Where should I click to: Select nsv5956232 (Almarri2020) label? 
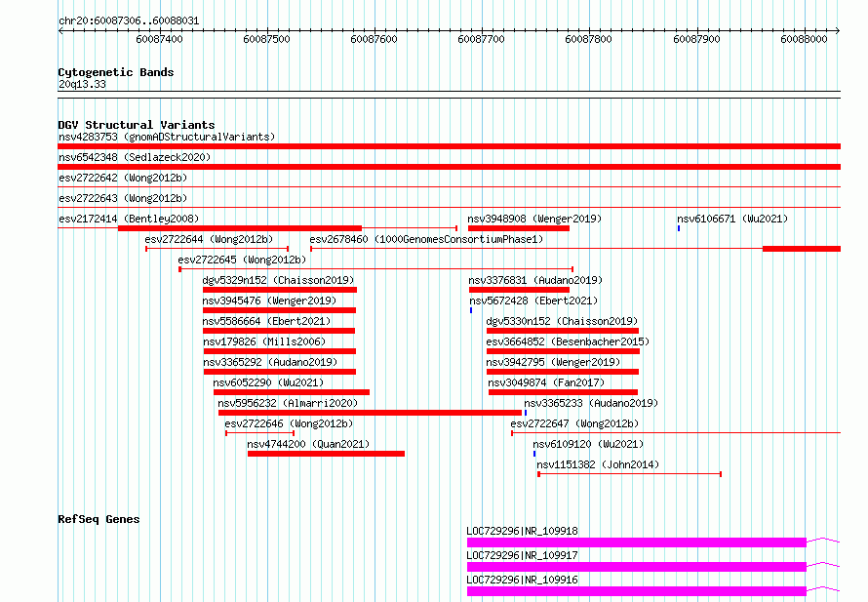(288, 403)
